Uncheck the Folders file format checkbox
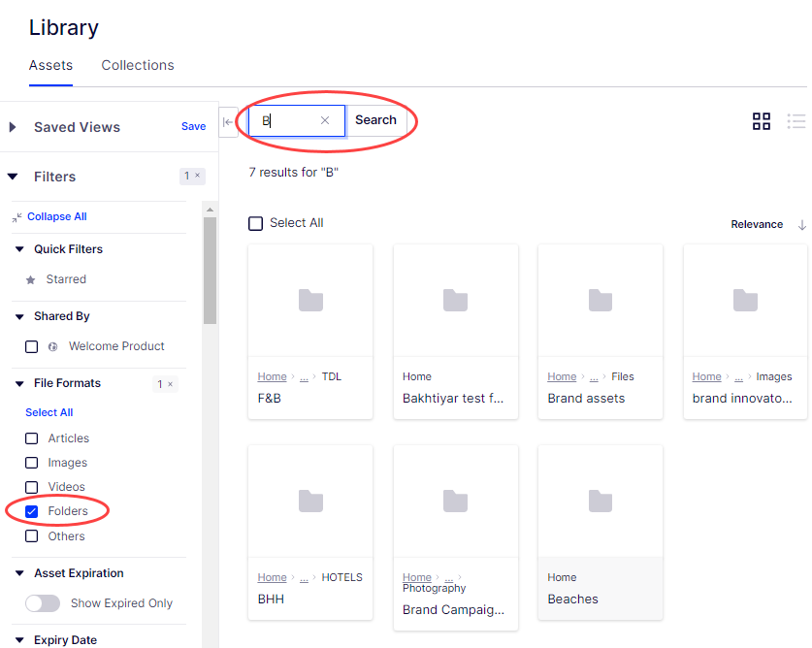The height and width of the screenshot is (648, 812). pos(32,511)
